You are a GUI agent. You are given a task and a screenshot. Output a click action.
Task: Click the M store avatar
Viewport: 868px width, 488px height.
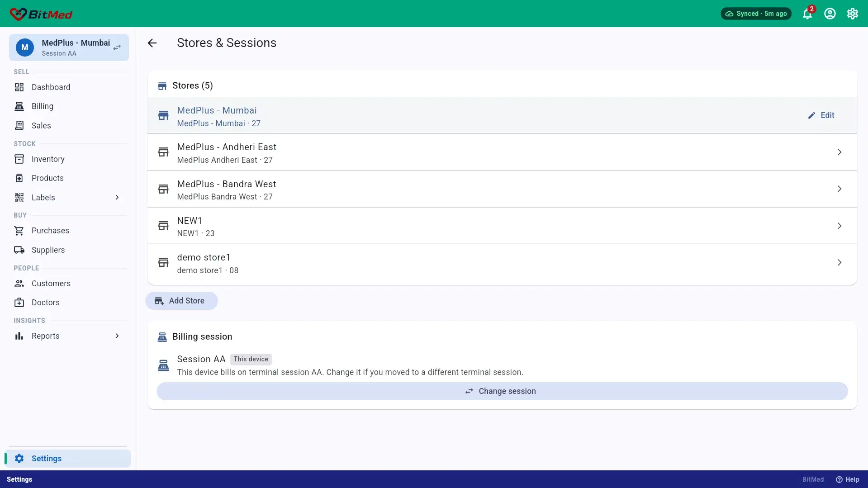25,47
